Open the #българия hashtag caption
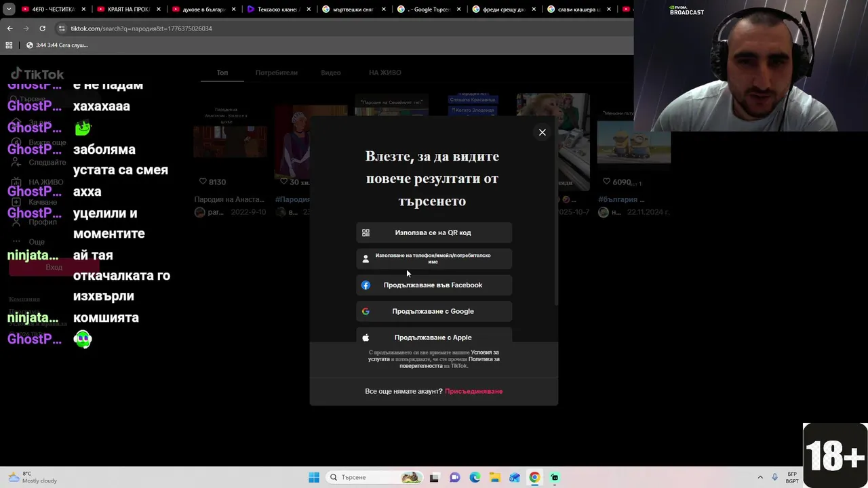868x488 pixels. 620,199
